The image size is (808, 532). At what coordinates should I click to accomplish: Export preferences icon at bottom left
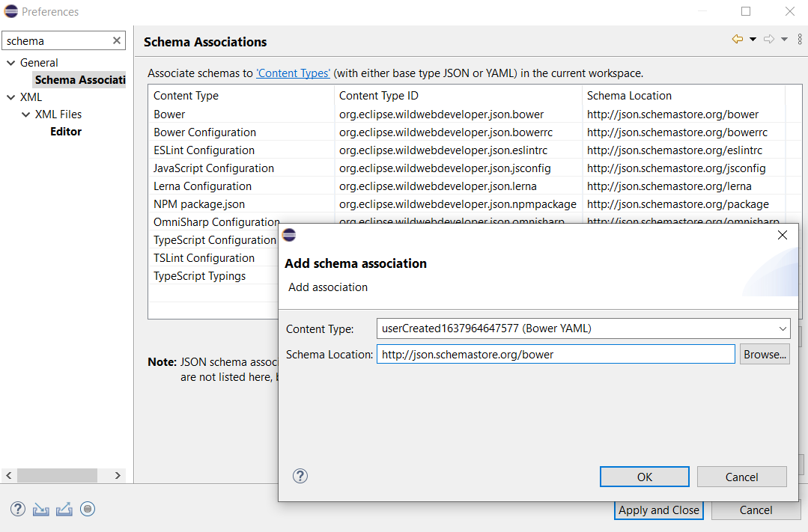64,510
